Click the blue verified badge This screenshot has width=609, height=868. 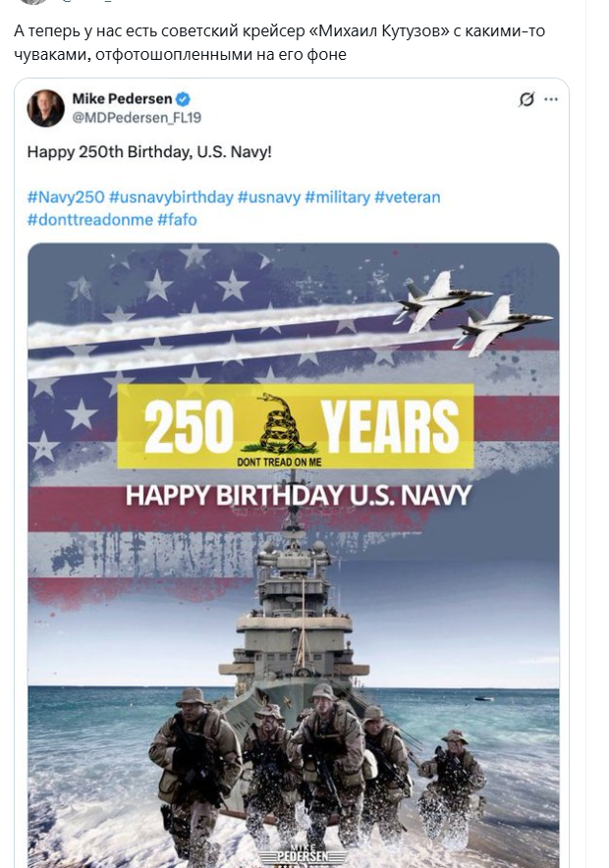[183, 99]
